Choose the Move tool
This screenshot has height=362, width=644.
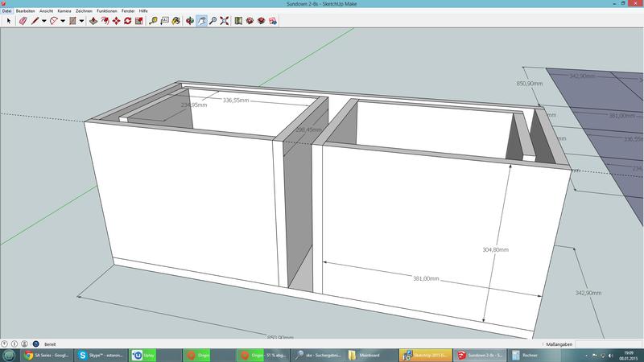click(x=116, y=21)
